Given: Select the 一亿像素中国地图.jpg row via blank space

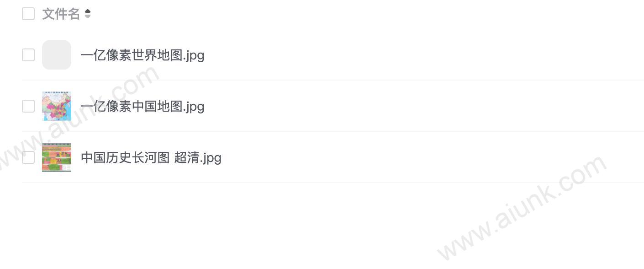Looking at the screenshot, I should click(x=411, y=106).
